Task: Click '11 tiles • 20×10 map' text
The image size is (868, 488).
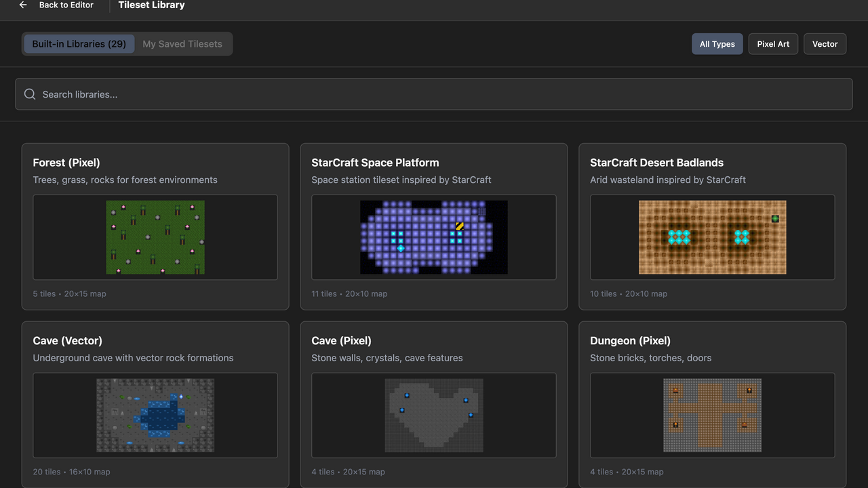Action: tap(350, 294)
